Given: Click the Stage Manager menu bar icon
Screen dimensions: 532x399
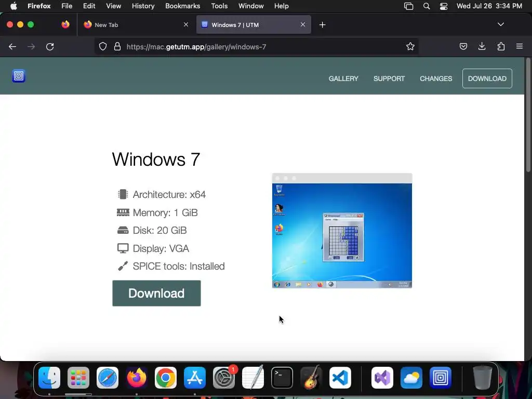Looking at the screenshot, I should [x=408, y=6].
